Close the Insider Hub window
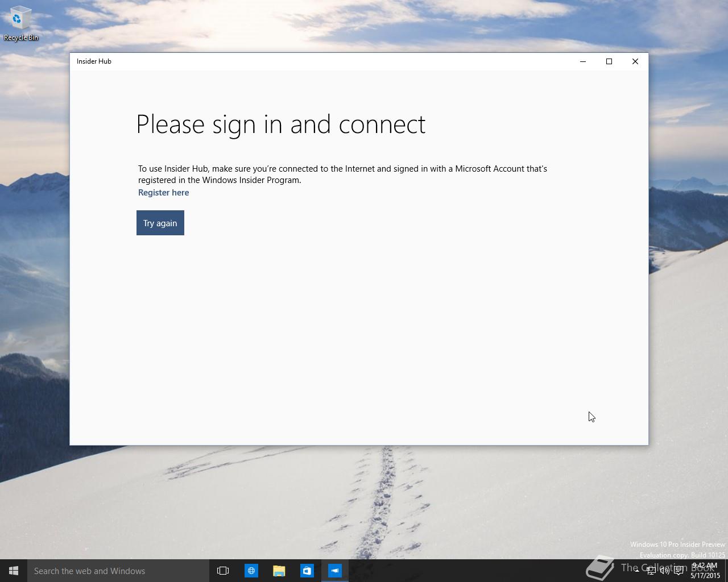 635,61
